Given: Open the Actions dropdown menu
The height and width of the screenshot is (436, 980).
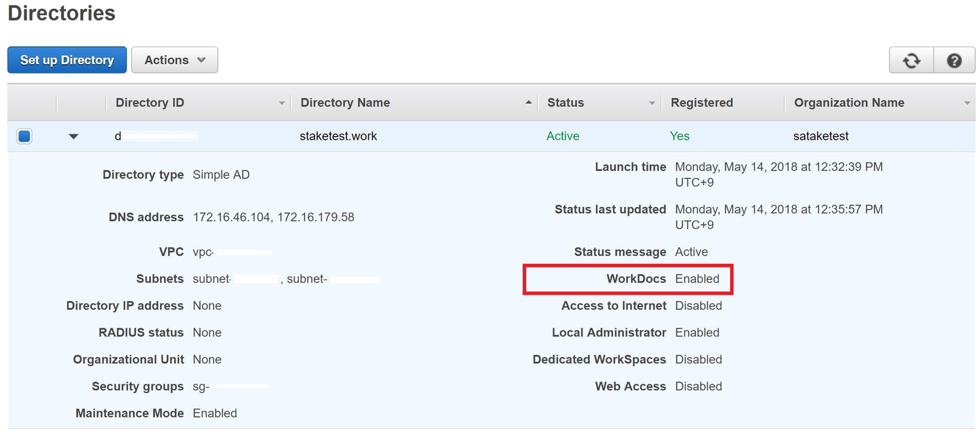Looking at the screenshot, I should click(174, 60).
